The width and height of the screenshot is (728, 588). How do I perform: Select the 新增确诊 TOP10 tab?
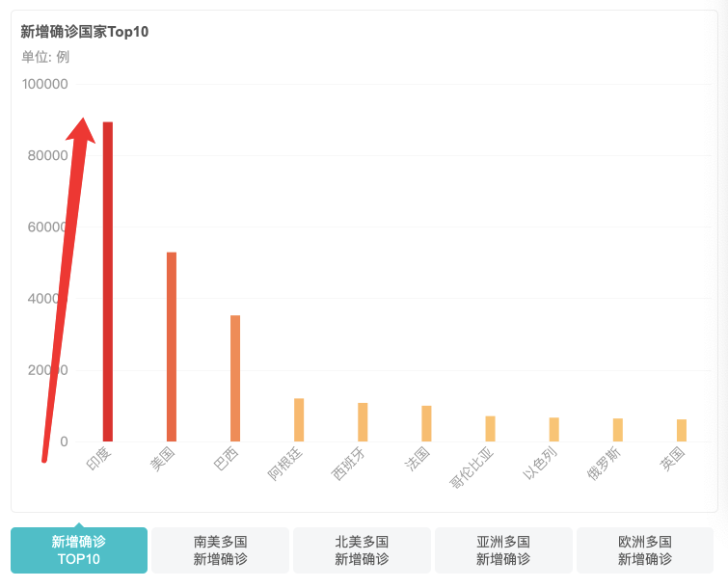[x=79, y=550]
